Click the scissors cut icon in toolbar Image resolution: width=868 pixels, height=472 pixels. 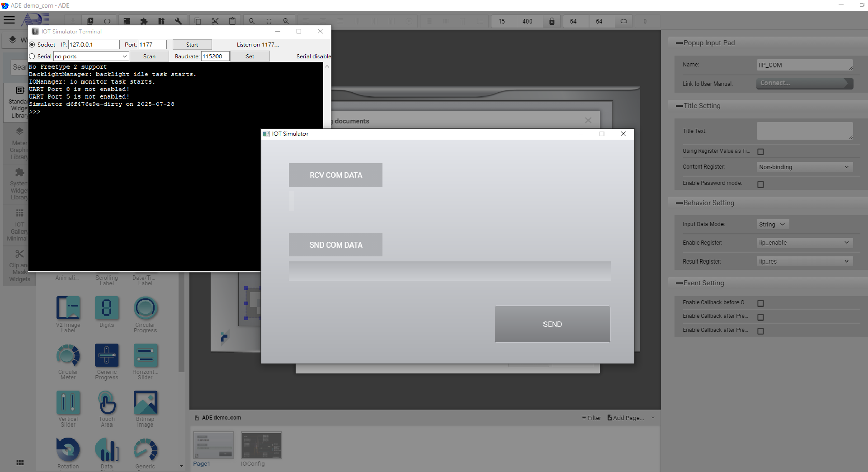click(215, 21)
